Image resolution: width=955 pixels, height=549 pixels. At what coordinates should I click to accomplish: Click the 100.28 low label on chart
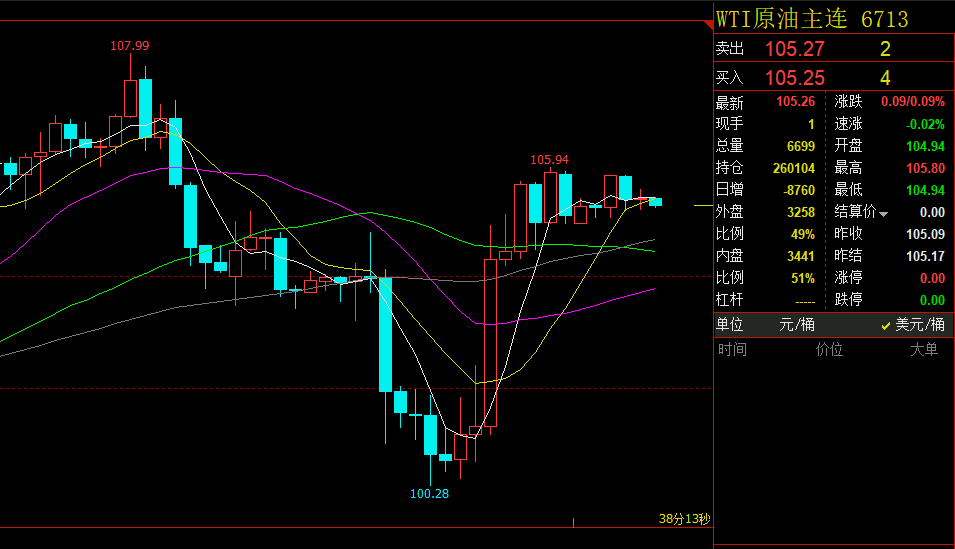pyautogui.click(x=429, y=494)
